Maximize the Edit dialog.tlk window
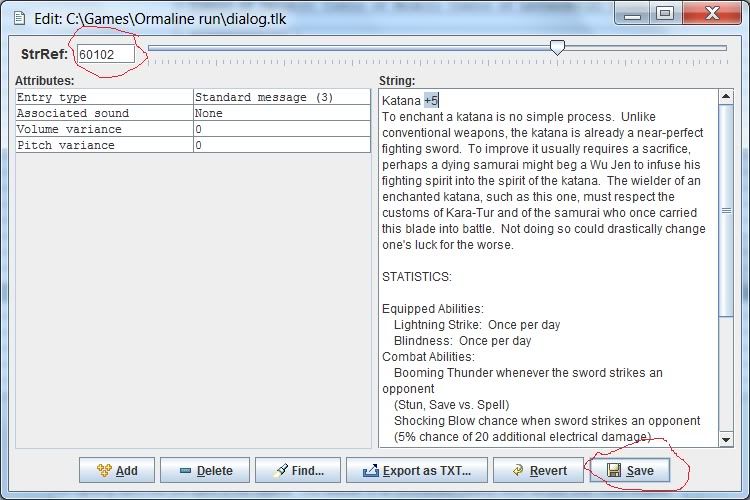Screen dimensions: 750x500 coord(663,13)
